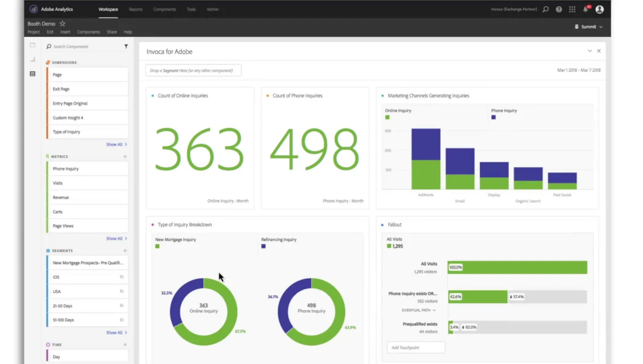The width and height of the screenshot is (643, 364).
Task: Show all Dimensions
Action: (117, 144)
